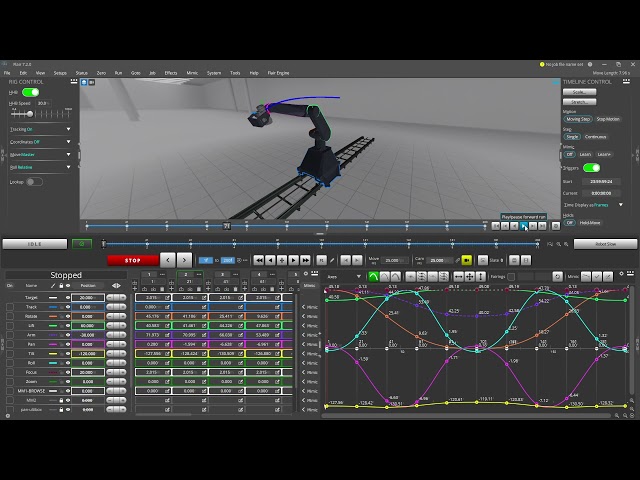Enable the Rotate axis checkbox
The height and width of the screenshot is (480, 640).
click(x=10, y=316)
